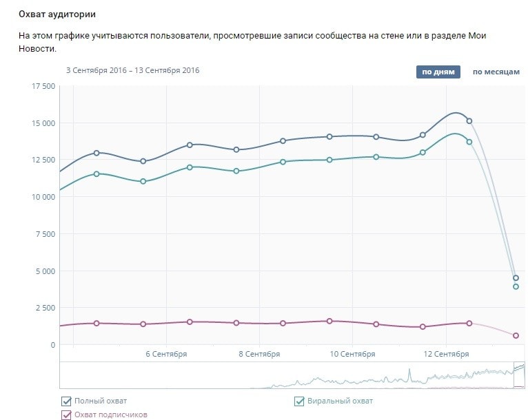This screenshot has height=420, width=528.
Task: Click the last dark blue full reach point
Action: tap(516, 278)
